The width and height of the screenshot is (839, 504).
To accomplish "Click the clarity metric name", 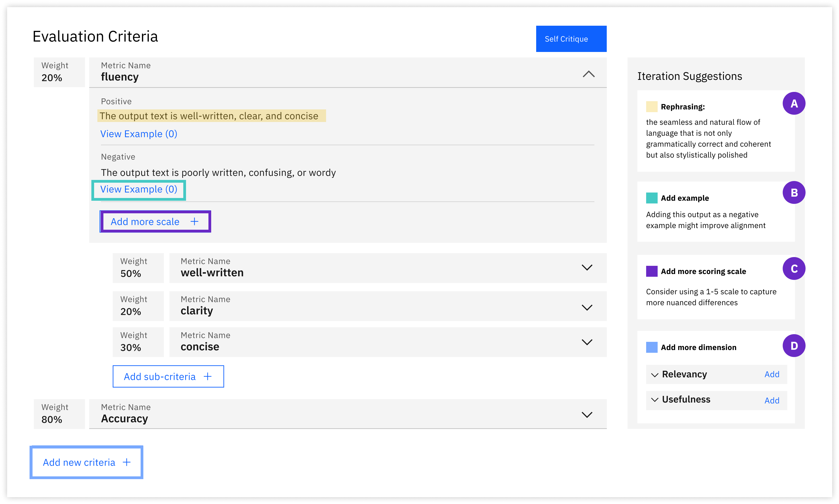I will [197, 311].
